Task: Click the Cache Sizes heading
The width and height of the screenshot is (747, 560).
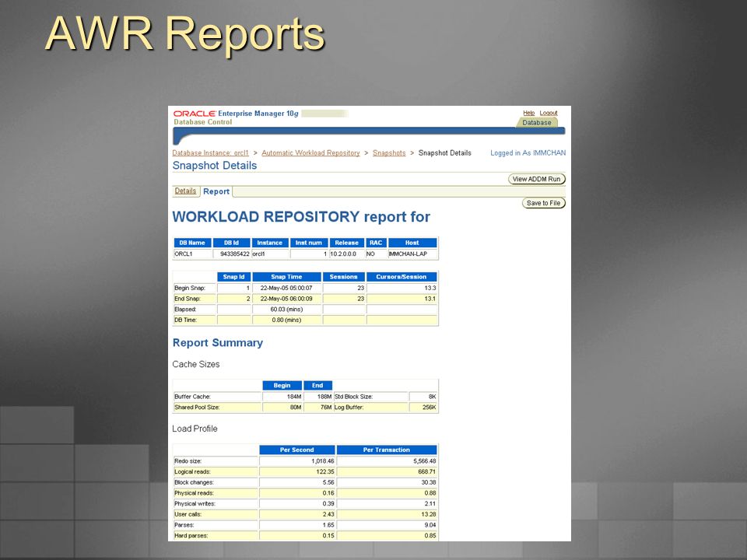Action: click(x=196, y=364)
